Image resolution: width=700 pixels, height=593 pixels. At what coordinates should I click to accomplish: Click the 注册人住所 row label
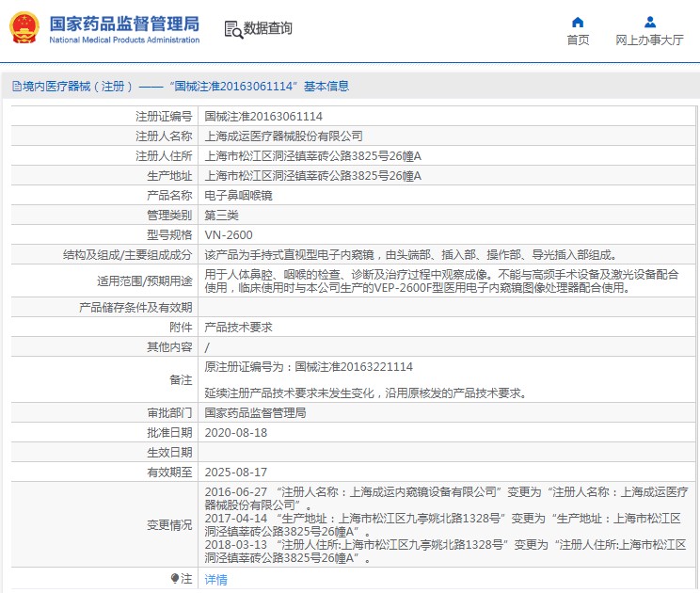pos(164,156)
